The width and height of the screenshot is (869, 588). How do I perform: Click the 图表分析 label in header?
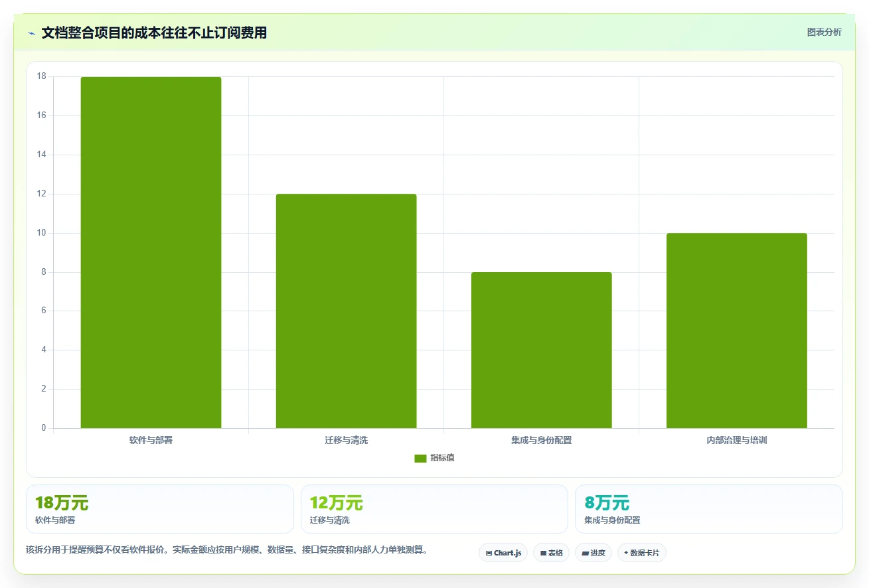tap(824, 32)
